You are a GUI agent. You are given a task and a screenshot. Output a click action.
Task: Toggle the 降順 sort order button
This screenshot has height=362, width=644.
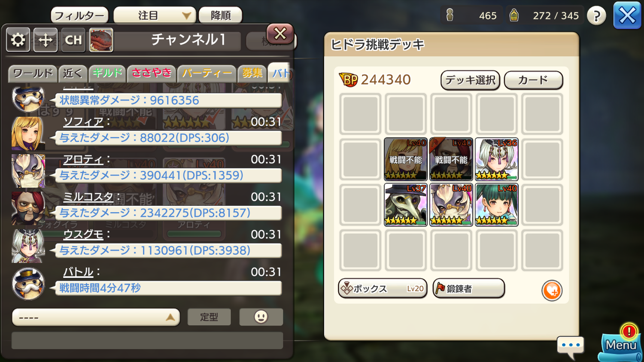(221, 15)
